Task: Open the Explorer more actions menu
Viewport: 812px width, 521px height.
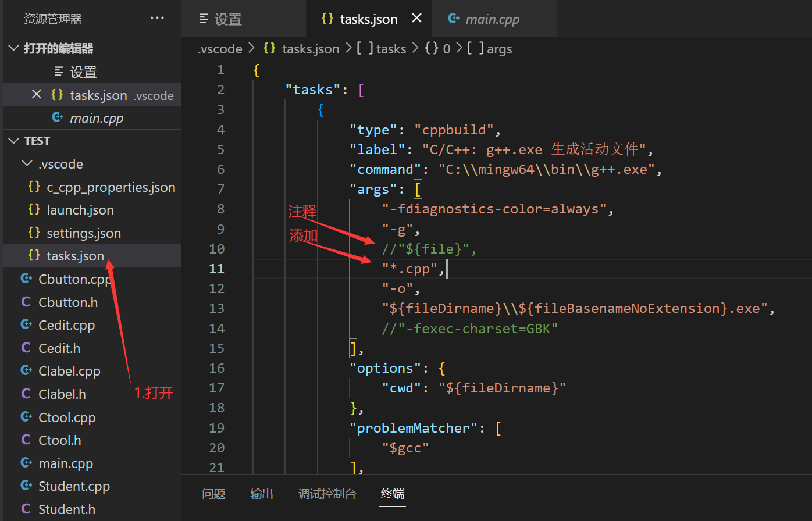Action: [x=157, y=18]
